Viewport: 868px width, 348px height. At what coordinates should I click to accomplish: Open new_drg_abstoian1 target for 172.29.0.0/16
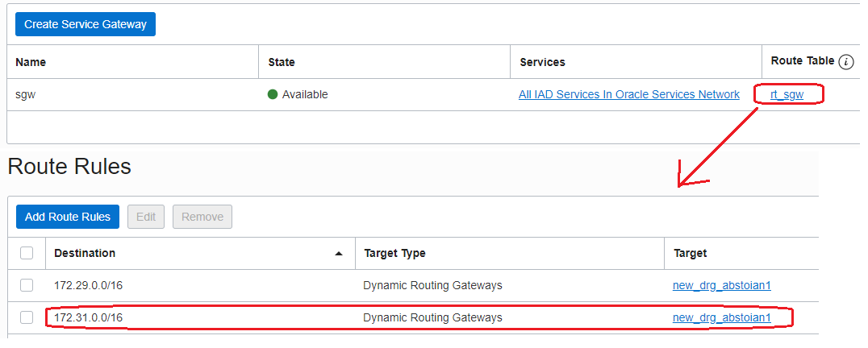(x=721, y=285)
